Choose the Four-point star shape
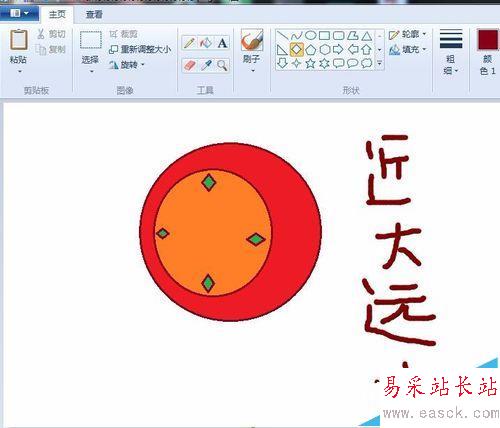This screenshot has width=500, height=428. point(296,63)
